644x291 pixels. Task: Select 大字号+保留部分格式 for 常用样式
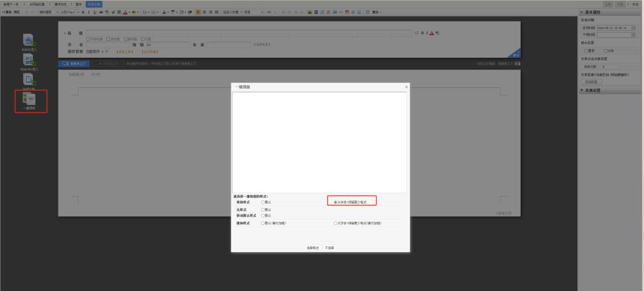(335, 202)
